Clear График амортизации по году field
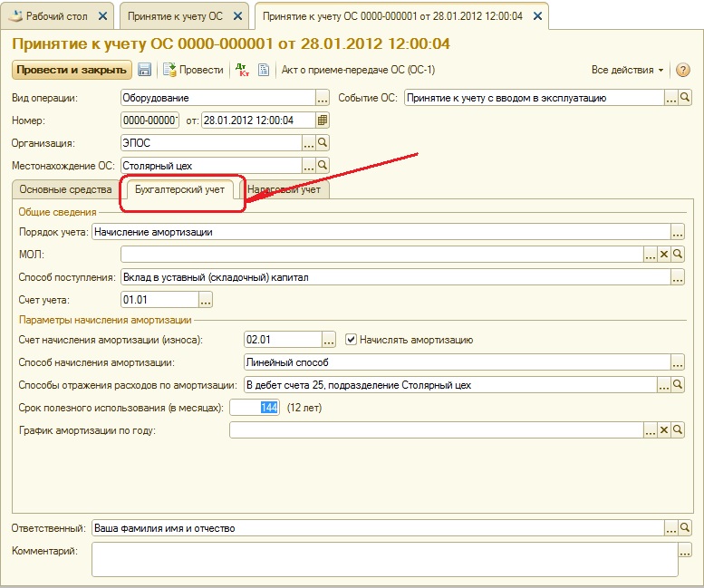Image resolution: width=704 pixels, height=588 pixels. (x=664, y=430)
